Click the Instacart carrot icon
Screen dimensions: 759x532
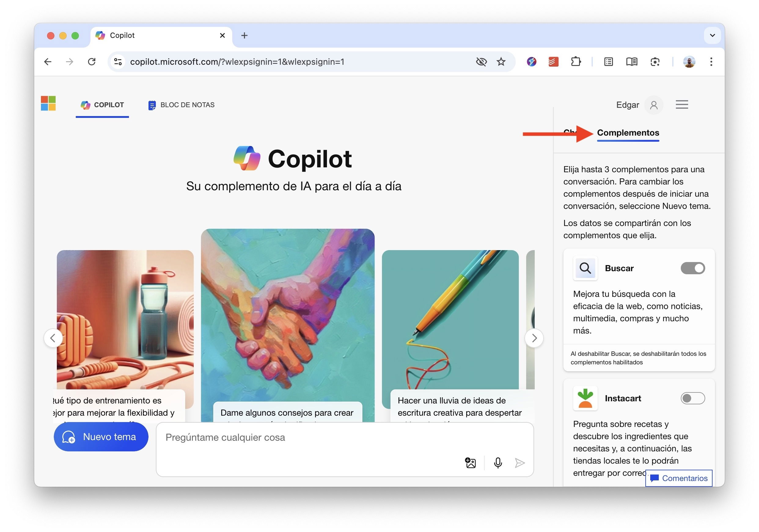pyautogui.click(x=585, y=398)
